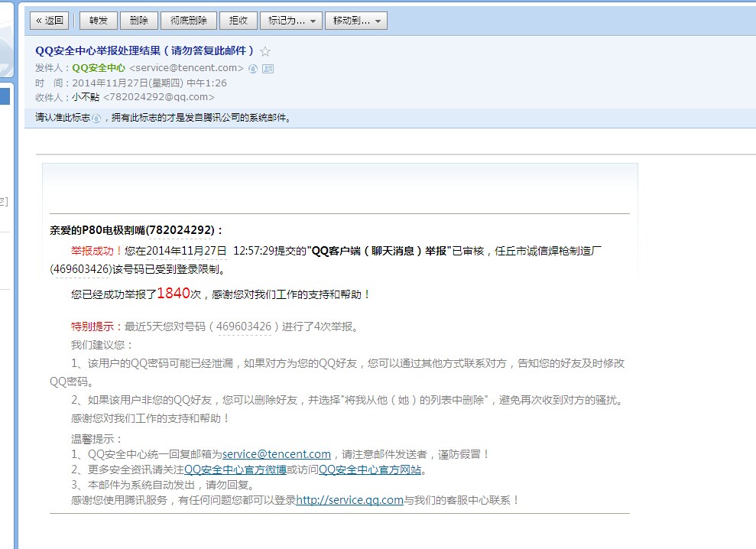This screenshot has height=549, width=756.
Task: Delete the email with 删除 button
Action: click(139, 21)
